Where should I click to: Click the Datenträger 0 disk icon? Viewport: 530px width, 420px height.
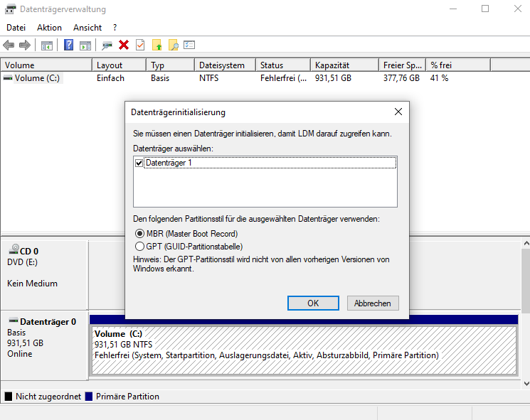point(14,320)
